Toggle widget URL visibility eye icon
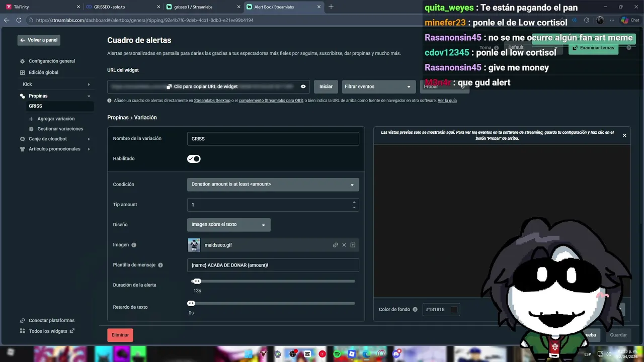Image resolution: width=644 pixels, height=362 pixels. [303, 86]
